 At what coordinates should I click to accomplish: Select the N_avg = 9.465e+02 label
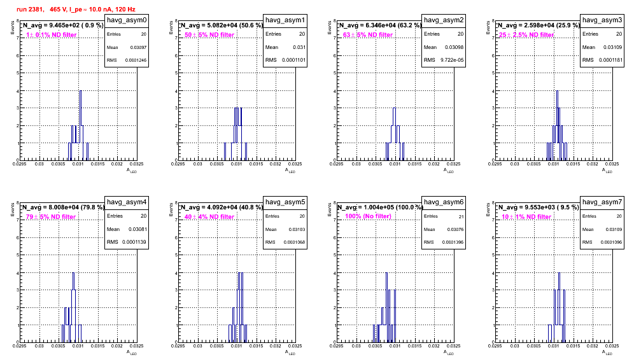tap(63, 25)
